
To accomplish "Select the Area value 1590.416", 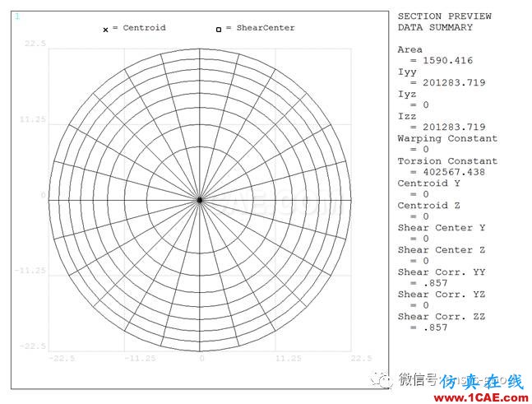I will tap(447, 60).
